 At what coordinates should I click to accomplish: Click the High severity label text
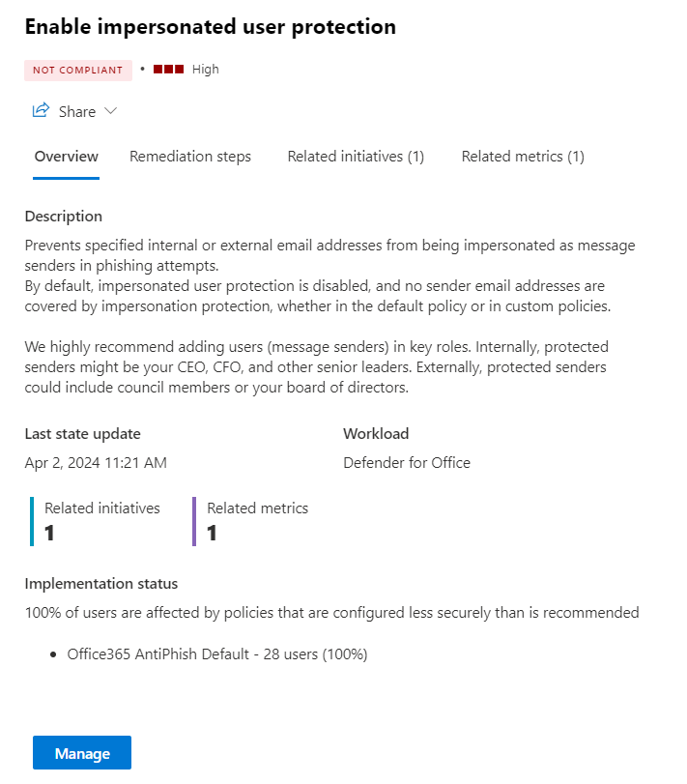coord(206,70)
